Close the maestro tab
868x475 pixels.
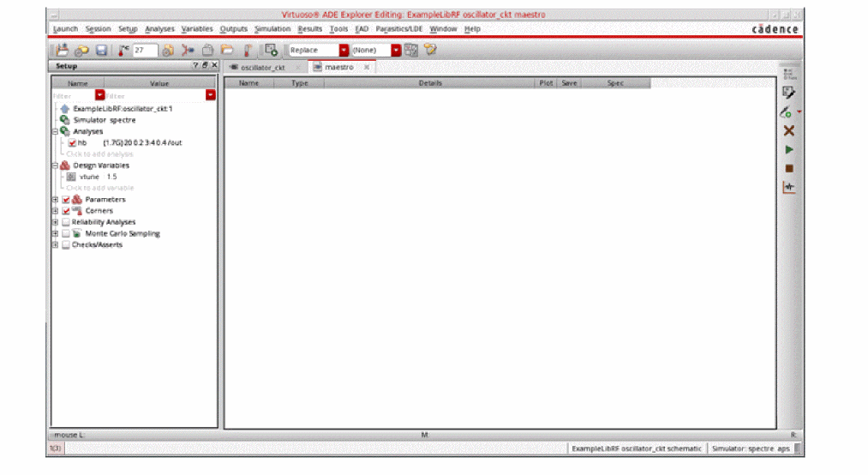click(367, 67)
